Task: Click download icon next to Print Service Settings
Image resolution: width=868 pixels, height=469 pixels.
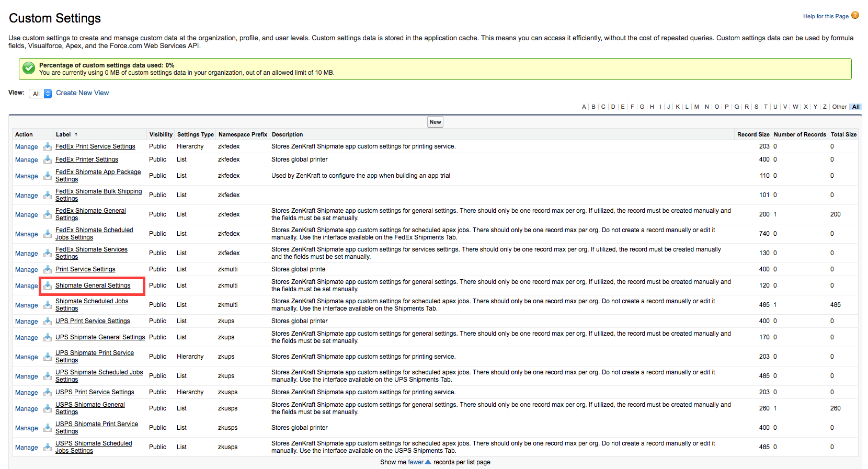Action: pyautogui.click(x=47, y=269)
